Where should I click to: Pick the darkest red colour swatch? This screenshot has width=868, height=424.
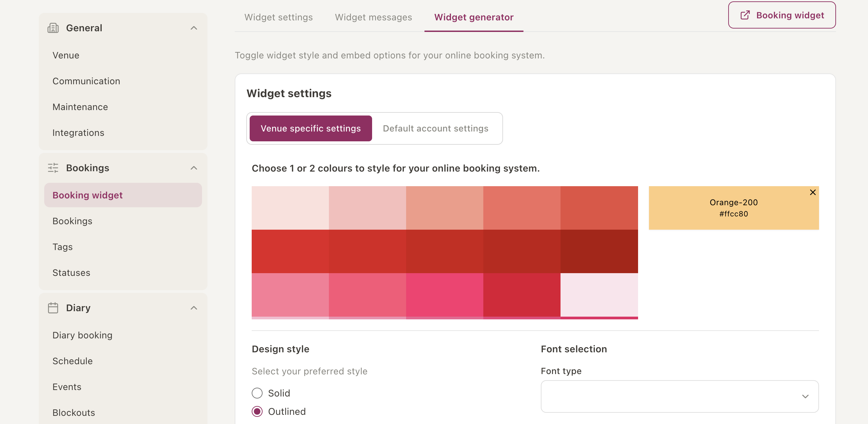599,251
